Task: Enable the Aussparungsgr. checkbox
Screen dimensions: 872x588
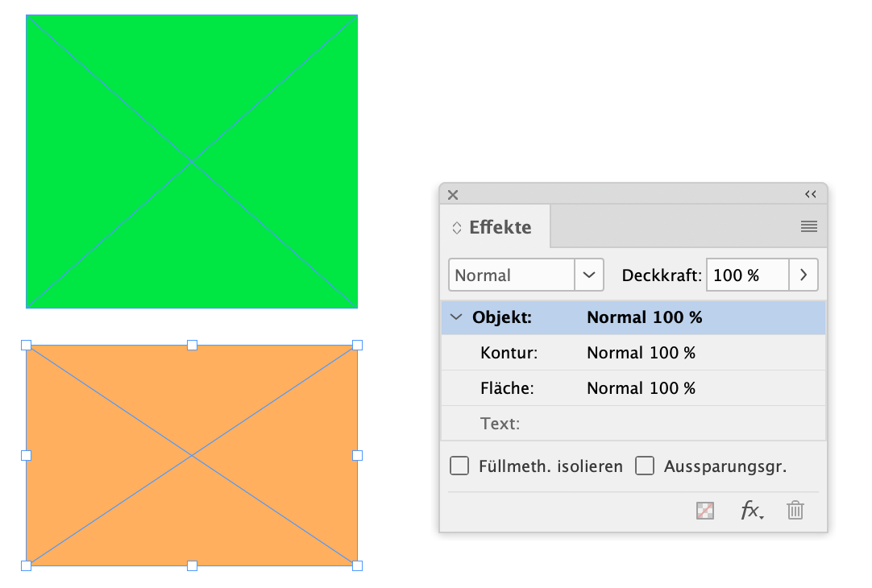Action: 645,466
